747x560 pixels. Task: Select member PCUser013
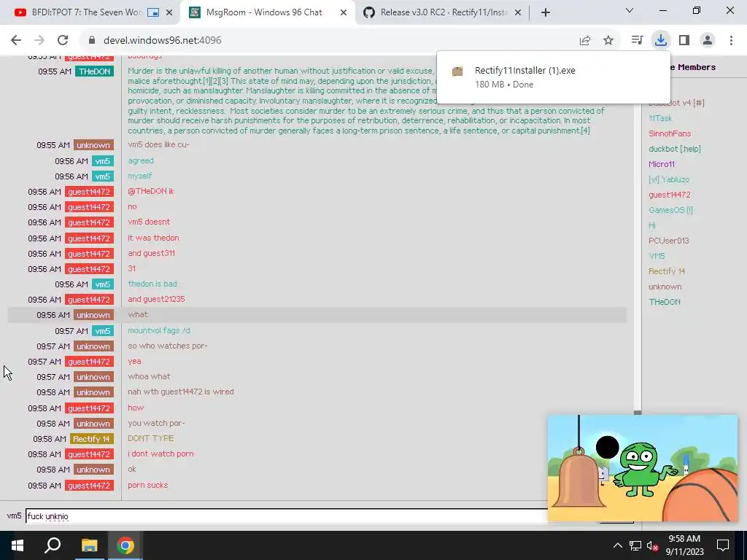pos(668,241)
